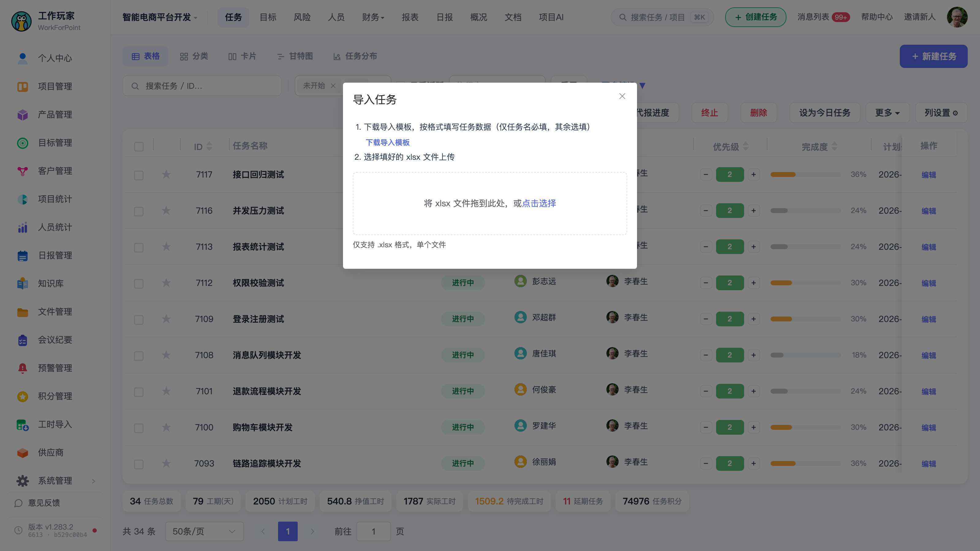Open the 项目AI tab
The image size is (980, 551).
[x=551, y=17]
